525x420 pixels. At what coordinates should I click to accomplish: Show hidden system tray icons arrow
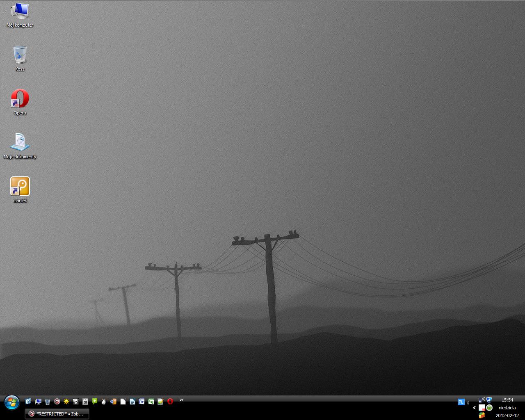tap(474, 408)
